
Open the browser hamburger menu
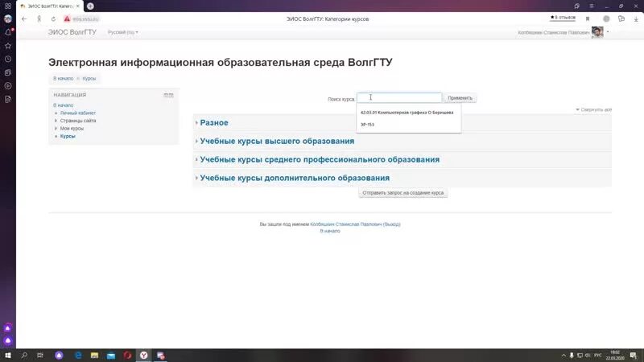pyautogui.click(x=592, y=6)
